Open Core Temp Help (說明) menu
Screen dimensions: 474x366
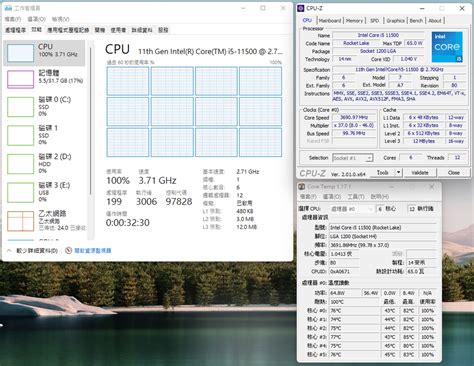tap(380, 197)
